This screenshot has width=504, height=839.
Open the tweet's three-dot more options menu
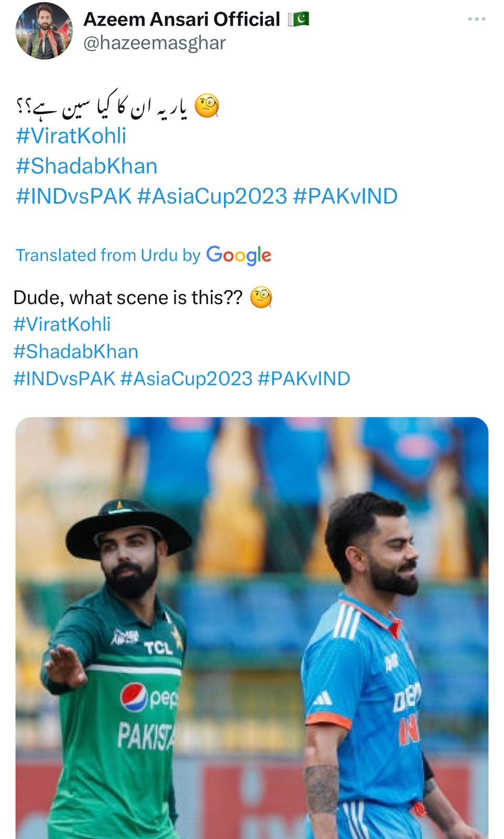click(x=476, y=19)
